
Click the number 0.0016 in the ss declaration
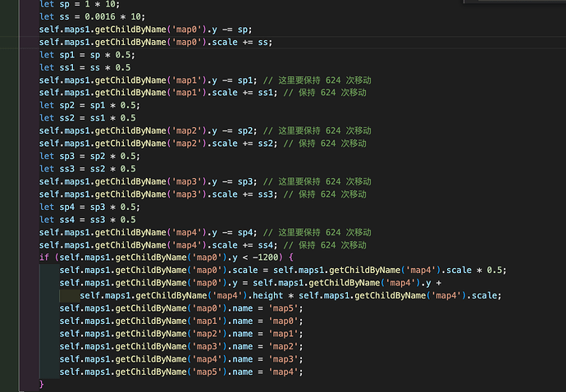click(86, 16)
